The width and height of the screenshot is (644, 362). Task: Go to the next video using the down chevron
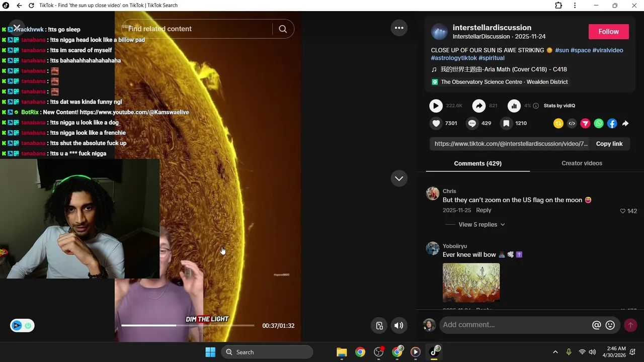tap(399, 178)
